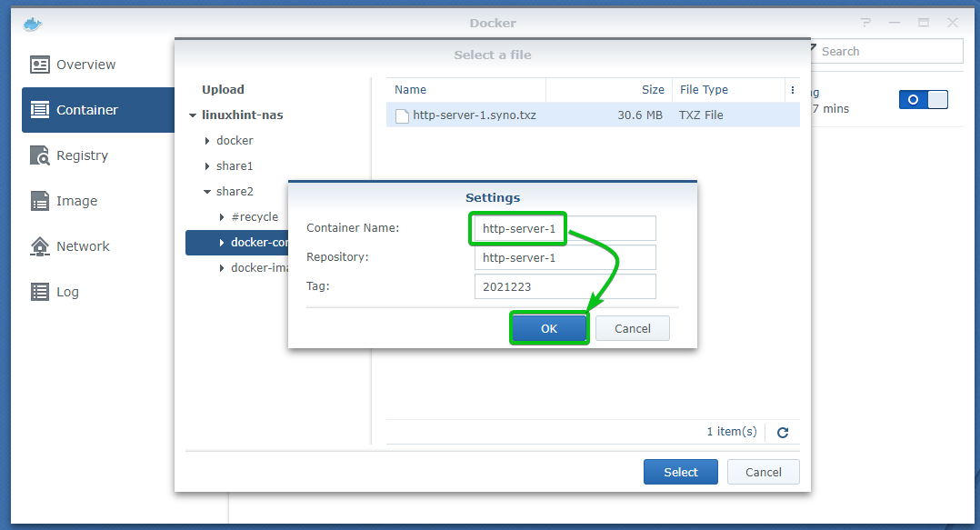Expand the docker folder arrow
The height and width of the screenshot is (530, 980).
207,141
